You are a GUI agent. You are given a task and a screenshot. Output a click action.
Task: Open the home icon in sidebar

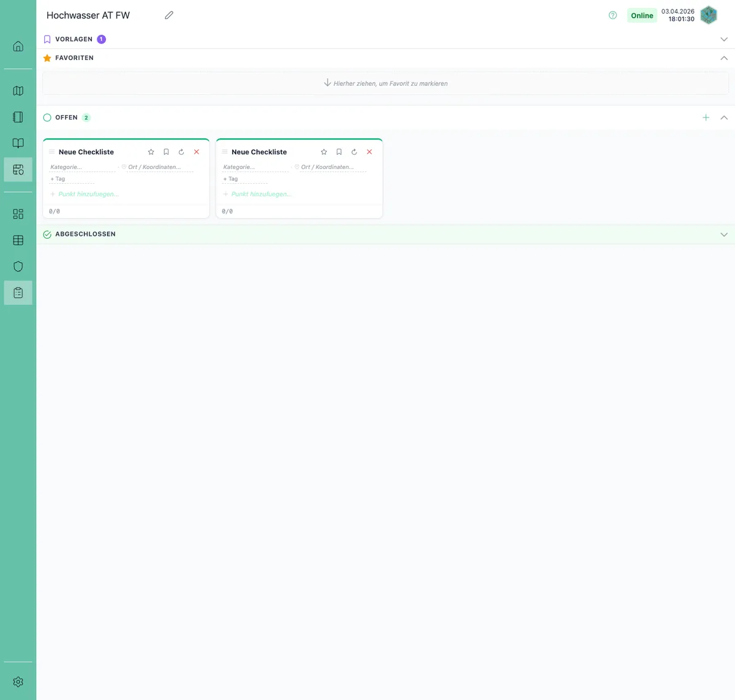tap(18, 47)
